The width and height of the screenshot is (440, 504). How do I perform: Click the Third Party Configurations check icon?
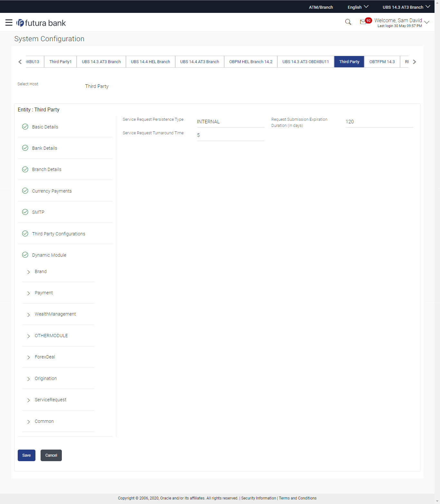click(25, 233)
